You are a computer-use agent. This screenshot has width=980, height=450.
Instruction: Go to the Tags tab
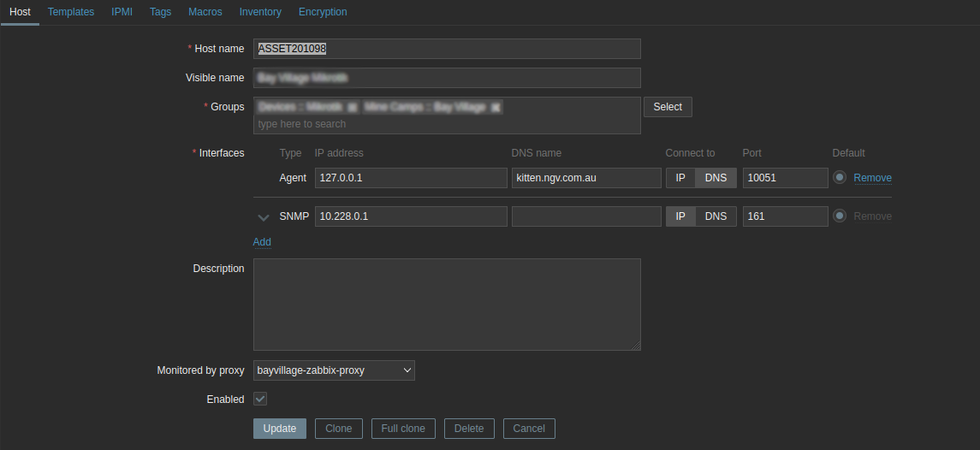(x=160, y=12)
